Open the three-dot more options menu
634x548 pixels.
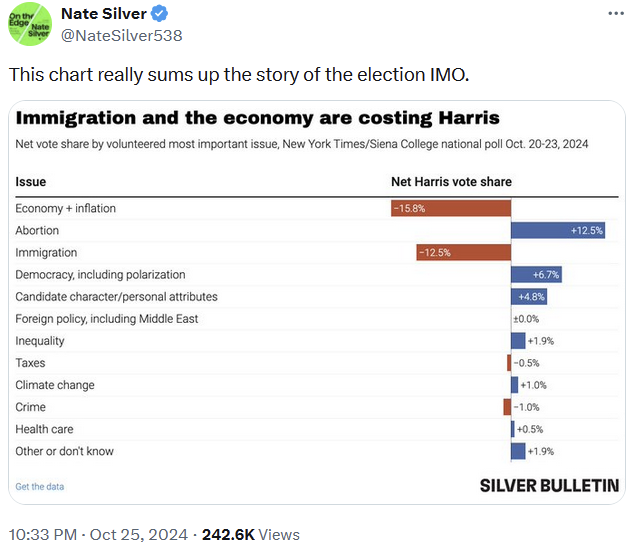point(613,14)
